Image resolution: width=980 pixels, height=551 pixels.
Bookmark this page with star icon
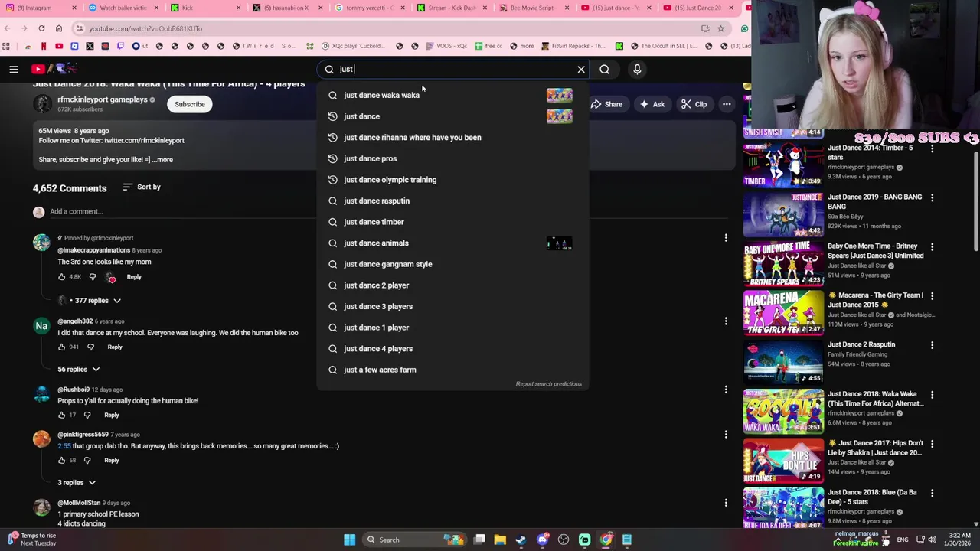[x=720, y=28]
